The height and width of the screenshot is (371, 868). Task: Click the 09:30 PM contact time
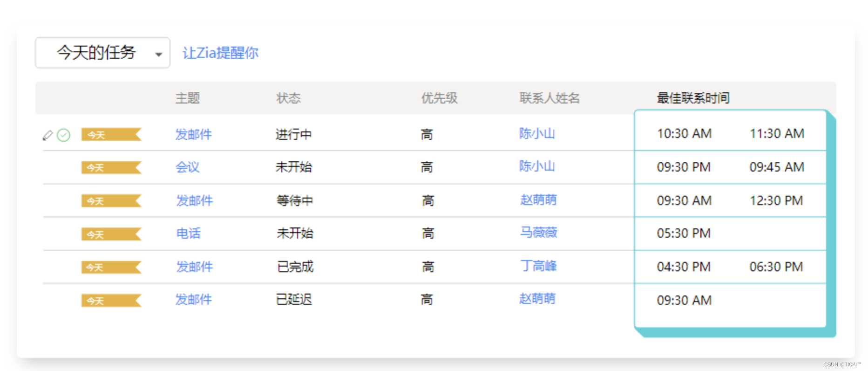(684, 167)
